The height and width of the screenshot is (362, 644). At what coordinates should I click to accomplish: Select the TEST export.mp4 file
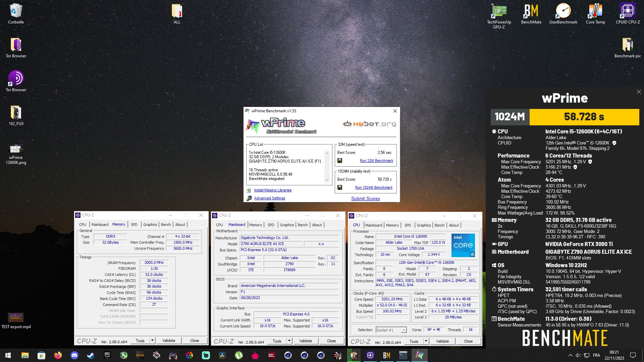coord(16,320)
